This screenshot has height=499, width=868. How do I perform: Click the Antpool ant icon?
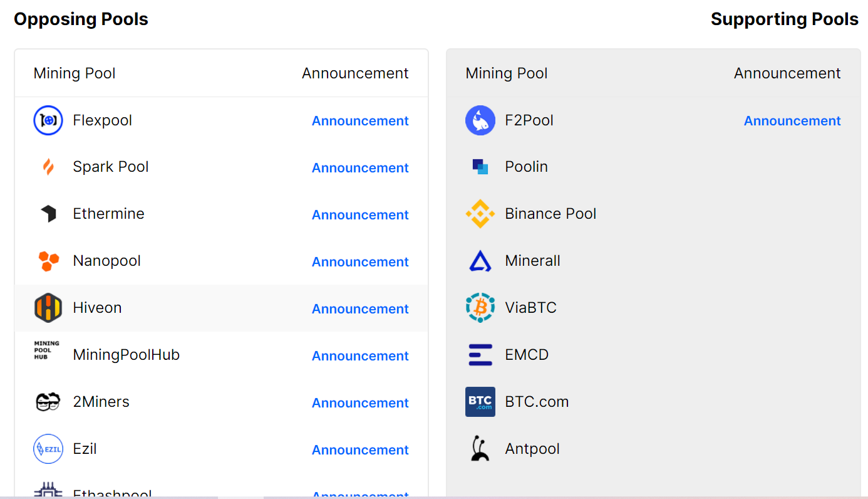(x=480, y=449)
